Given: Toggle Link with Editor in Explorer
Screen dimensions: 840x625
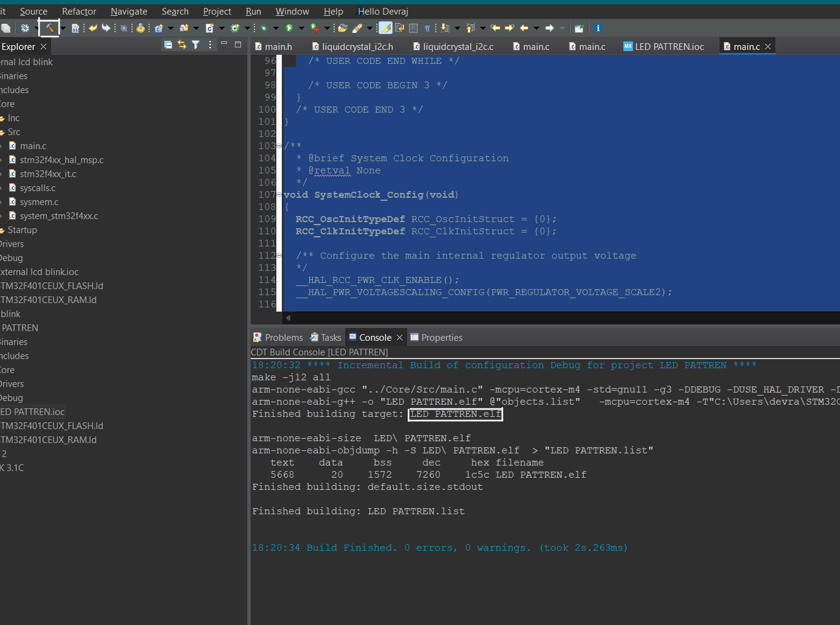Looking at the screenshot, I should click(181, 45).
